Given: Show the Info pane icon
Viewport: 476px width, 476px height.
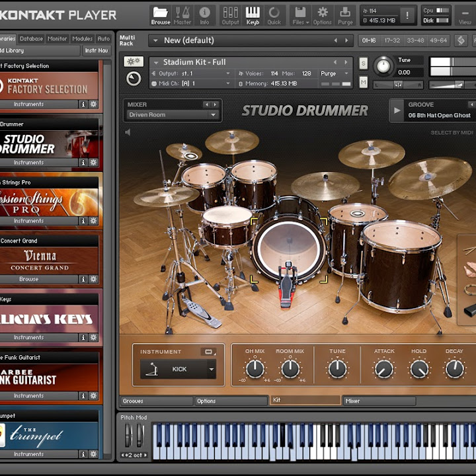Looking at the screenshot, I should [204, 15].
